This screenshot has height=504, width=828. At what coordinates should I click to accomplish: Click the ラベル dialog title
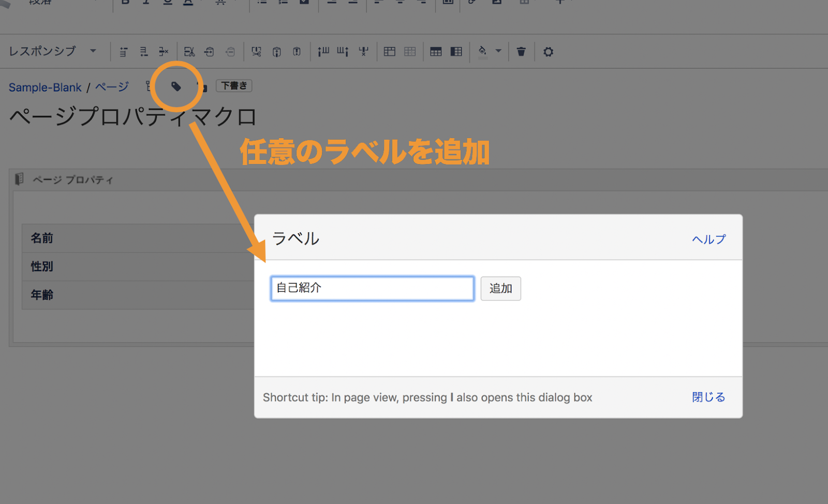tap(295, 239)
